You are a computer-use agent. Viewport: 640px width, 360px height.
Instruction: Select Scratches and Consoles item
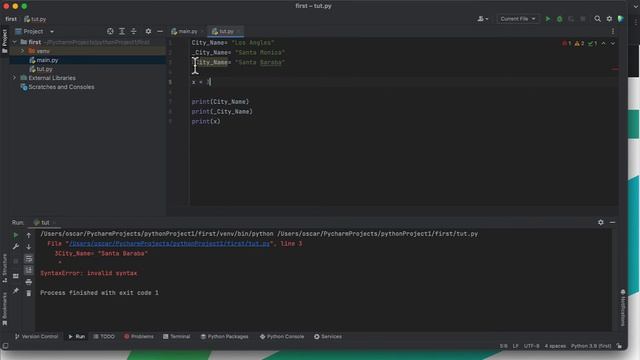point(57,87)
